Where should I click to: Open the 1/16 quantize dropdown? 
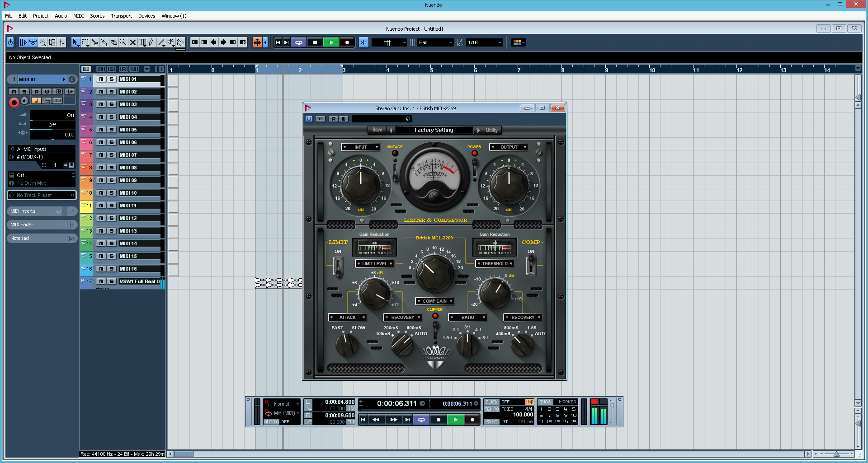(x=485, y=42)
